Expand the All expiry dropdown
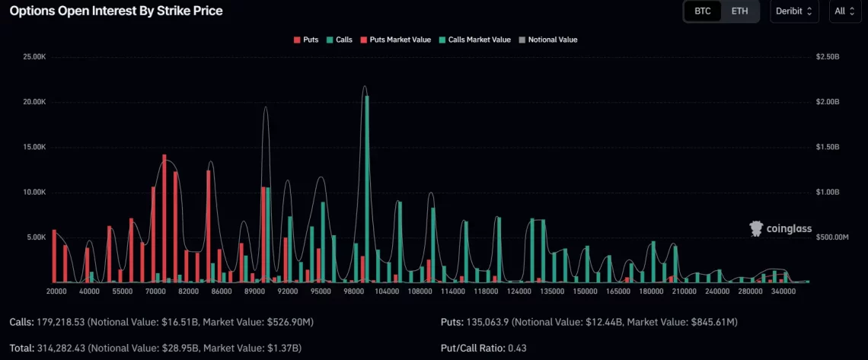This screenshot has width=868, height=360. 844,11
